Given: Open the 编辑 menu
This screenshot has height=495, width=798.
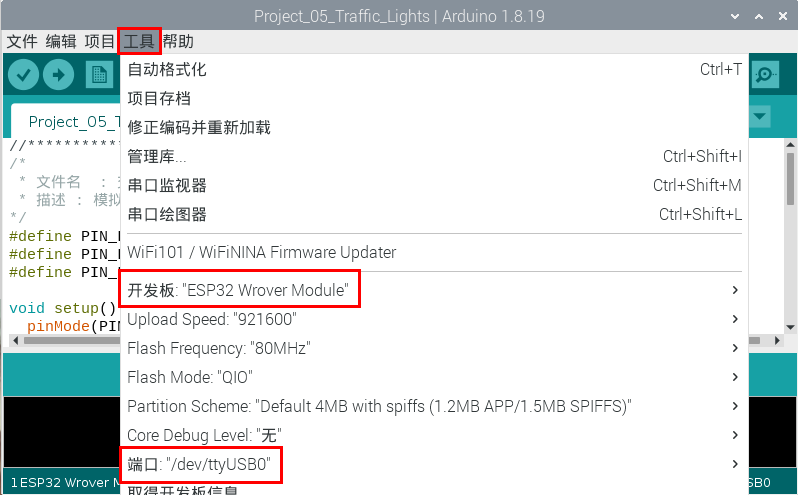Looking at the screenshot, I should [x=61, y=41].
